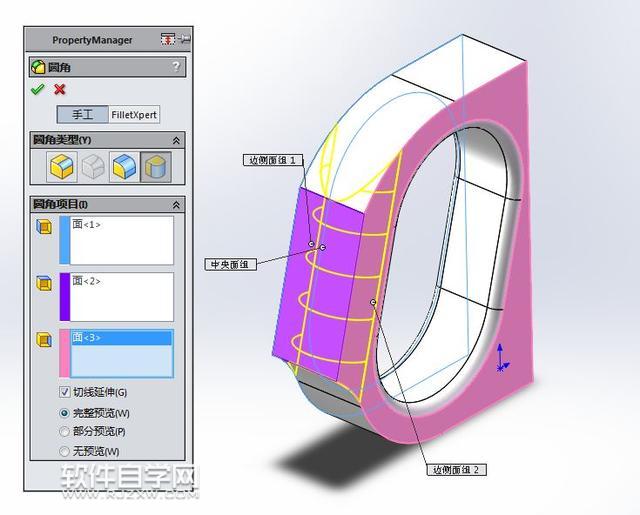The image size is (640, 515).
Task: Toggle 切线延伸 checkbox
Action: tap(66, 392)
